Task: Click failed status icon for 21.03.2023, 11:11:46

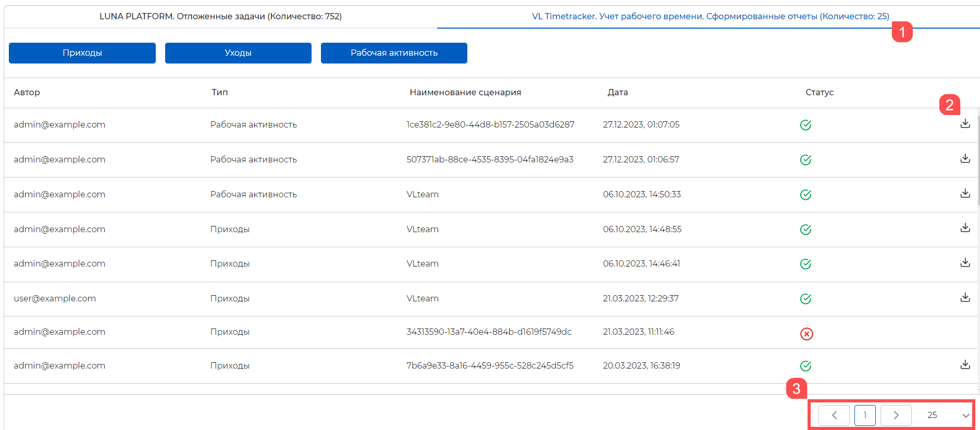Action: (807, 334)
